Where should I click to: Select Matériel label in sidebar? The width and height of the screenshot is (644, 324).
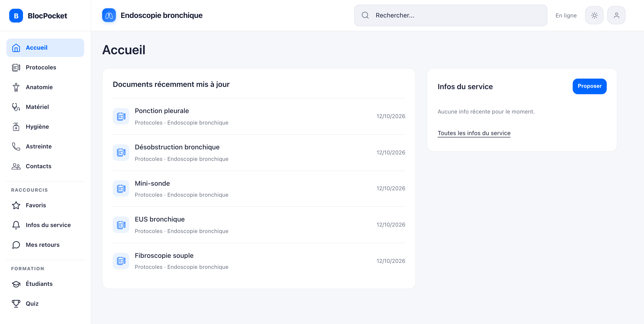coord(37,107)
